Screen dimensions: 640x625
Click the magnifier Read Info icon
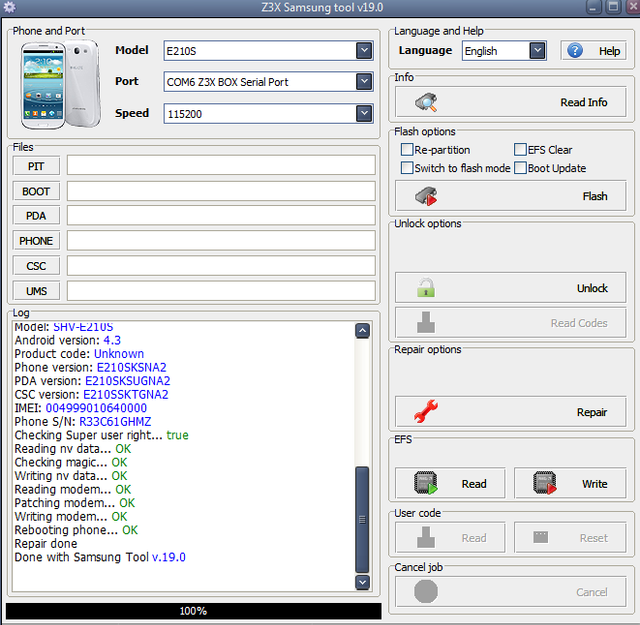[x=426, y=102]
